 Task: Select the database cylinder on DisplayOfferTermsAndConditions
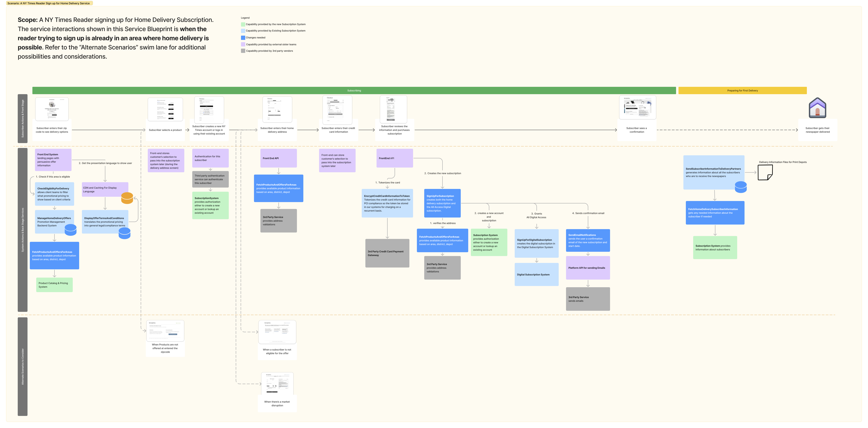click(124, 233)
